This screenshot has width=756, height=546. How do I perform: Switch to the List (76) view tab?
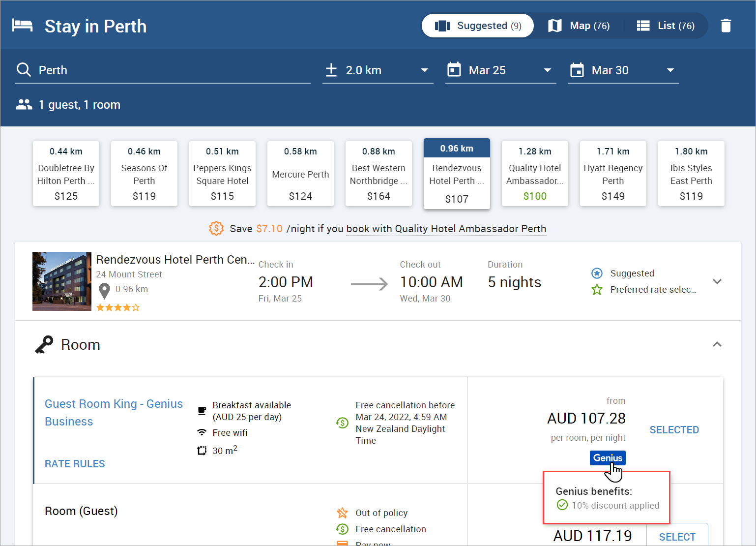pyautogui.click(x=666, y=26)
